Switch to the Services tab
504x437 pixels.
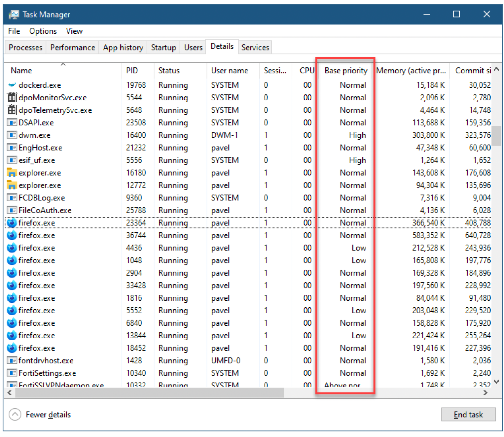point(255,48)
